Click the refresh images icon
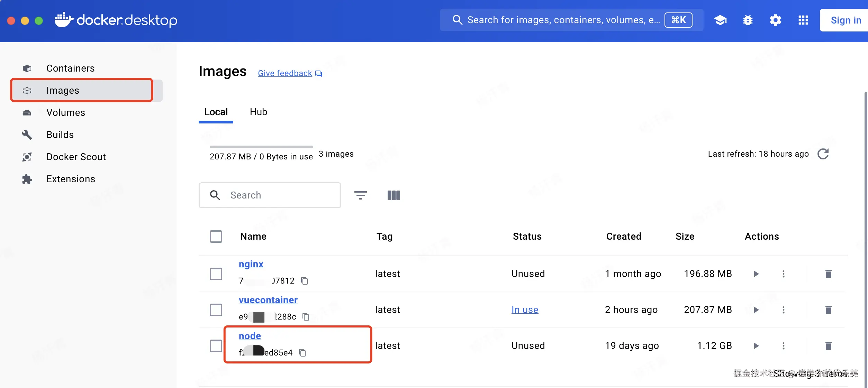This screenshot has height=388, width=868. (x=823, y=154)
